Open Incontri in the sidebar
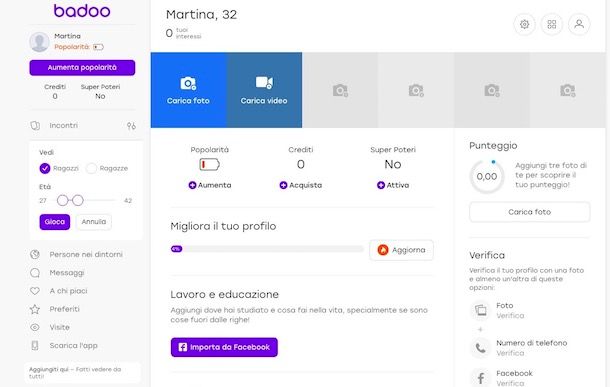610x387 pixels. pyautogui.click(x=63, y=125)
